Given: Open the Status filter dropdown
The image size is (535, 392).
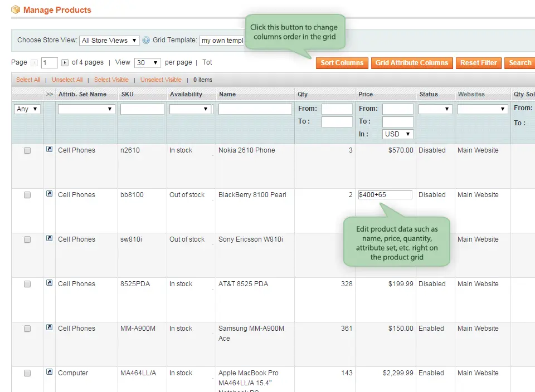Looking at the screenshot, I should click(435, 109).
